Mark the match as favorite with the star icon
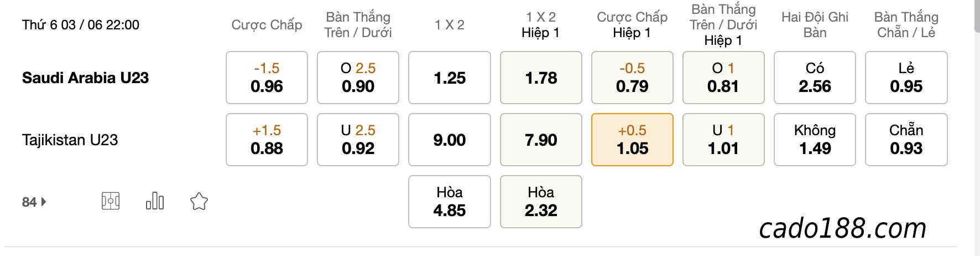The width and height of the screenshot is (980, 256). [x=199, y=201]
